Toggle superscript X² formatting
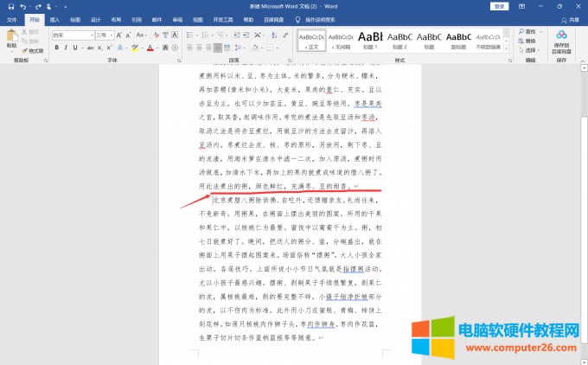This screenshot has width=588, height=365. [109, 48]
